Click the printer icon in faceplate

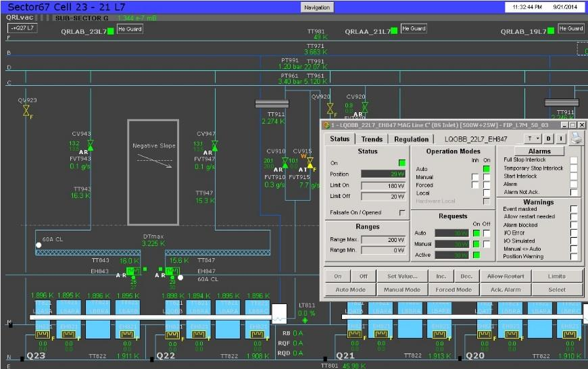577,139
